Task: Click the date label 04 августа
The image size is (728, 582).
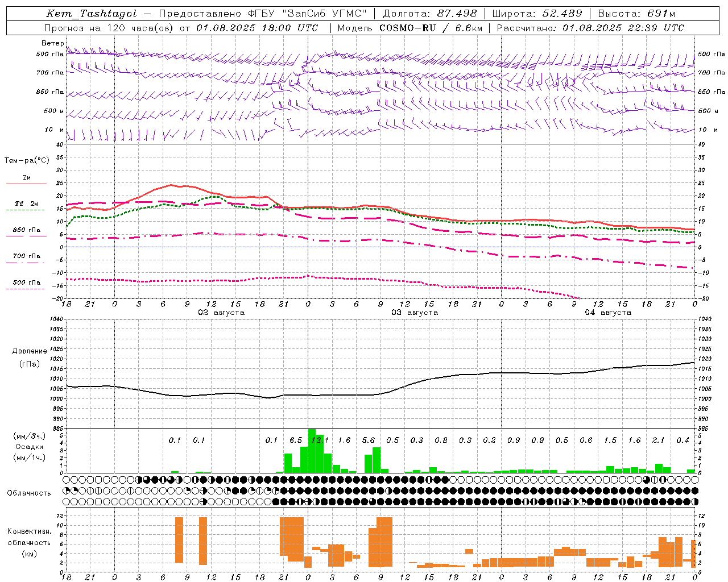Action: 608,313
